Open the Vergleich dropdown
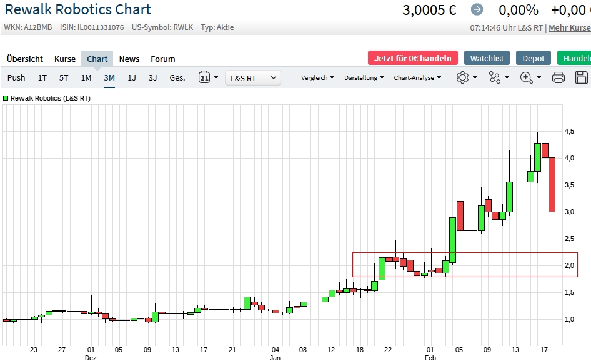Image resolution: width=591 pixels, height=364 pixels. pyautogui.click(x=317, y=77)
